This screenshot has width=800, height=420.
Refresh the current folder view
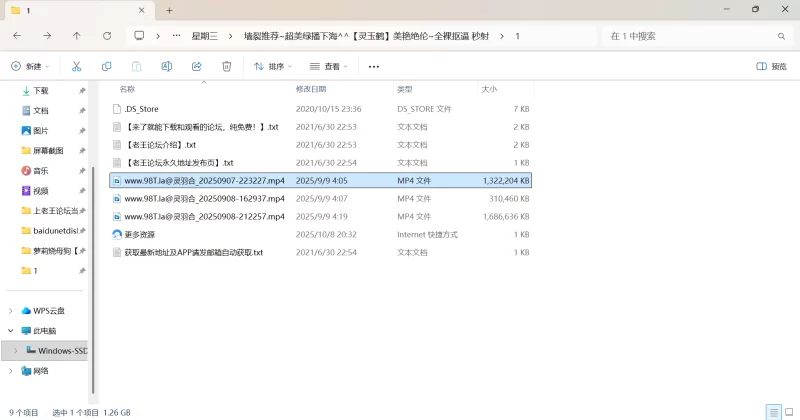tap(107, 36)
